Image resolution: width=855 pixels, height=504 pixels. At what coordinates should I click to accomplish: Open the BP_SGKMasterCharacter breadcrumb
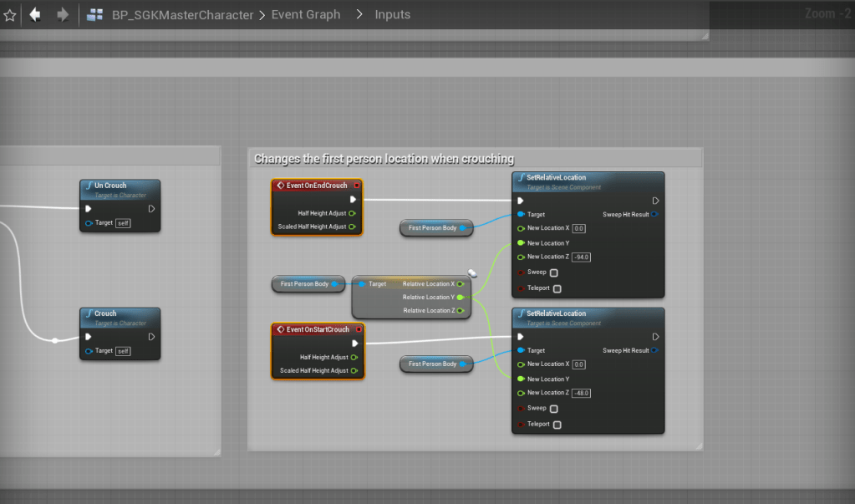tap(182, 15)
